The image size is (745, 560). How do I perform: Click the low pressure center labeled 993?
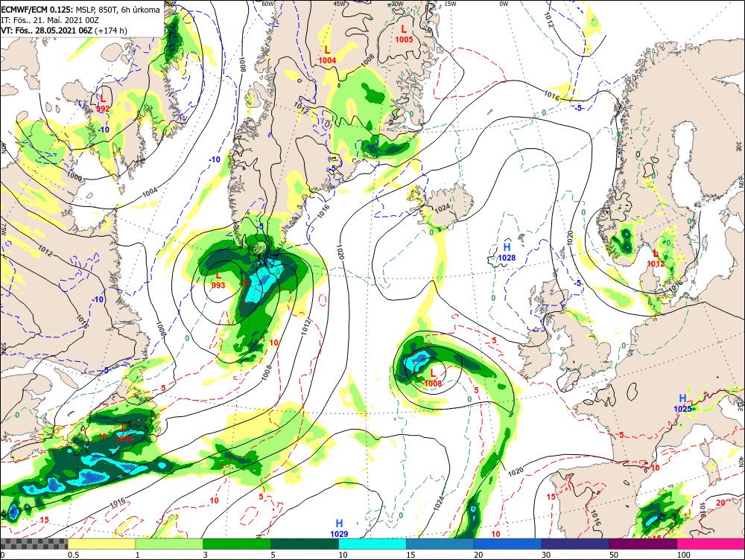click(x=218, y=280)
